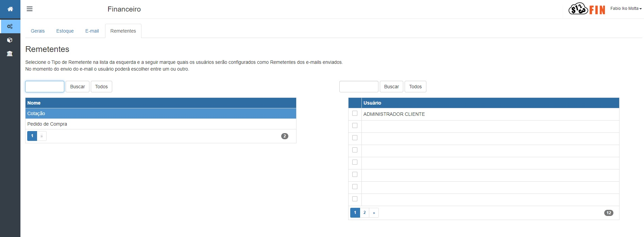644x237 pixels.
Task: Open the settings gears sidebar icon
Action: pos(10,26)
